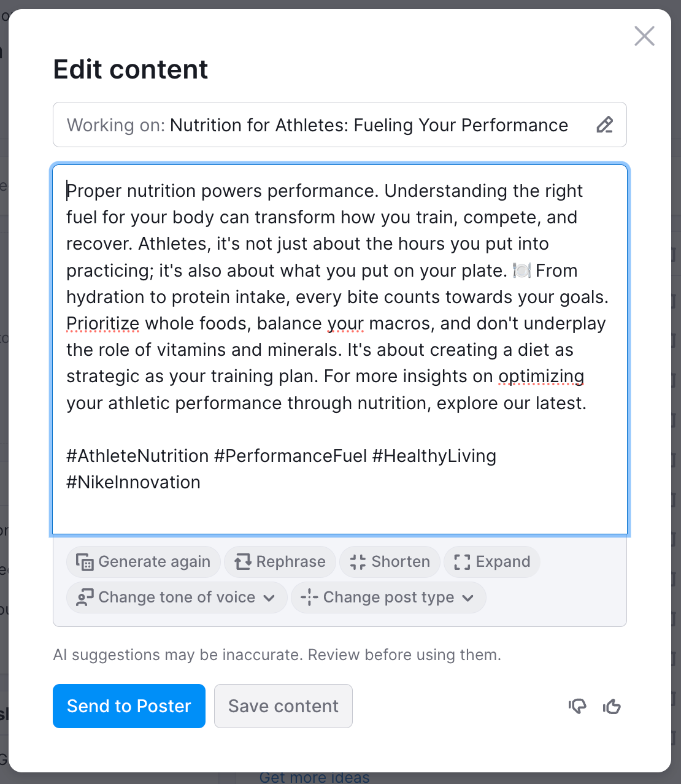Click the pencil edit icon for the title

click(604, 125)
